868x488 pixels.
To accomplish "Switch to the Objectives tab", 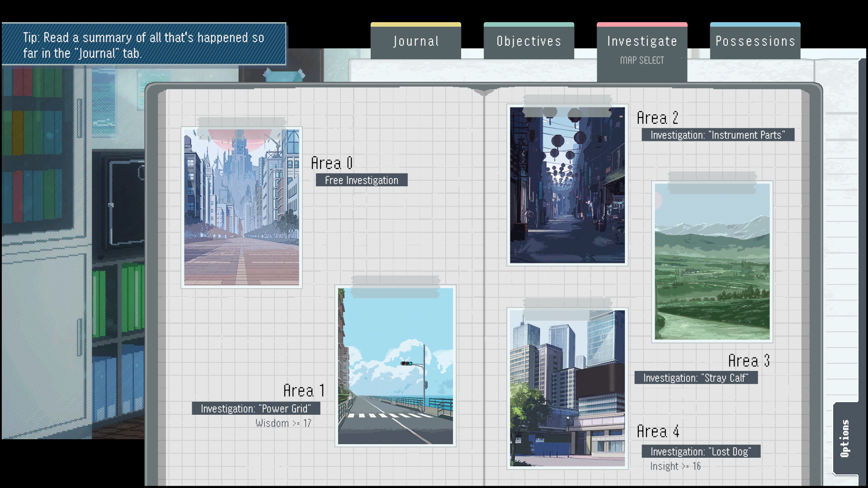I will pyautogui.click(x=528, y=41).
